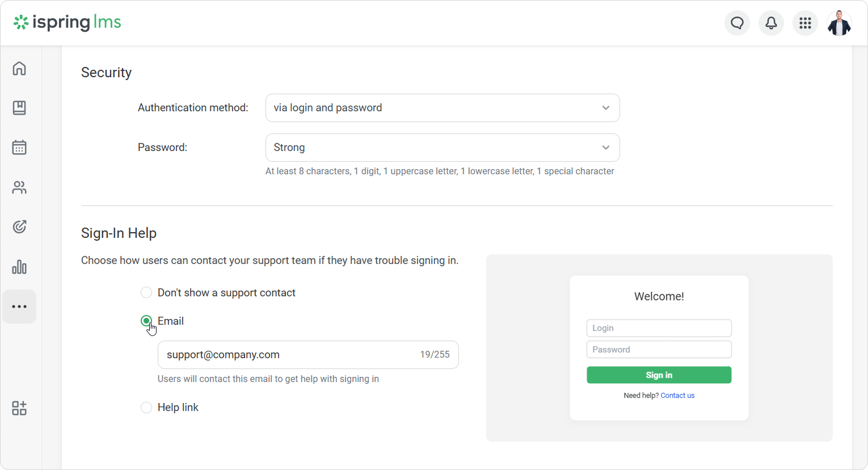Open the Users icon in sidebar
Image resolution: width=868 pixels, height=470 pixels.
[x=19, y=187]
